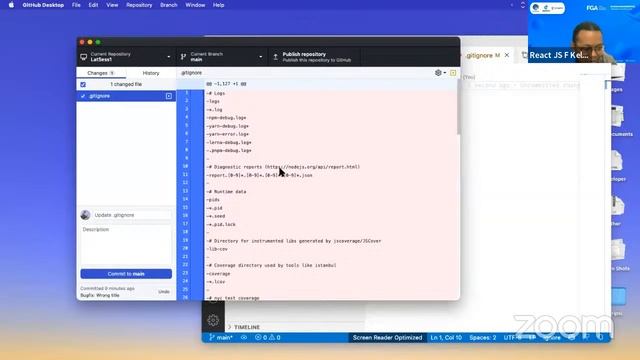Click the commit summary field Update .gitignore
640x360 pixels.
(132, 215)
